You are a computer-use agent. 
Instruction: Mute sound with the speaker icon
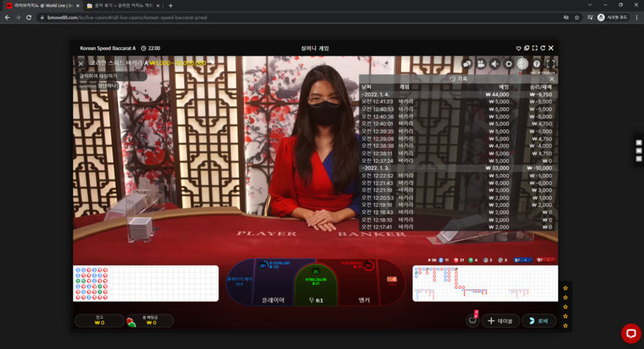click(x=495, y=64)
